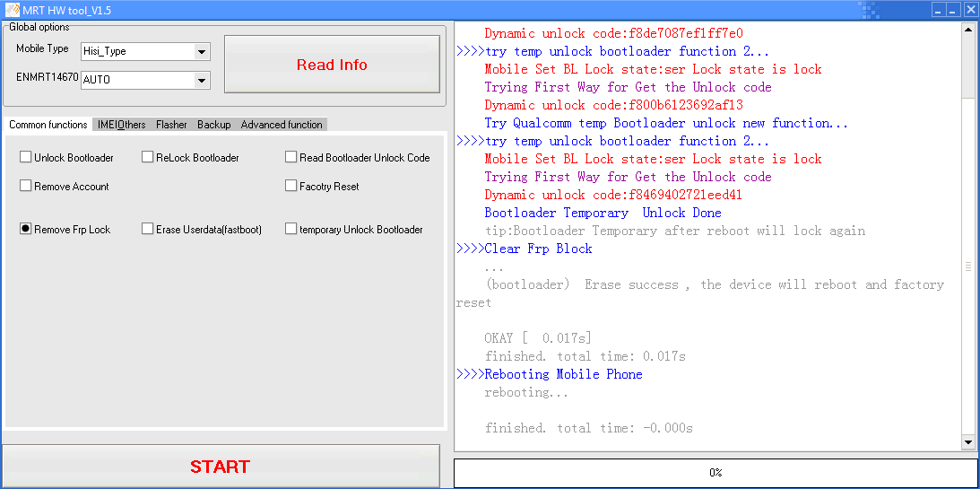Select the Advanced function tab
The image size is (980, 489).
tap(282, 125)
